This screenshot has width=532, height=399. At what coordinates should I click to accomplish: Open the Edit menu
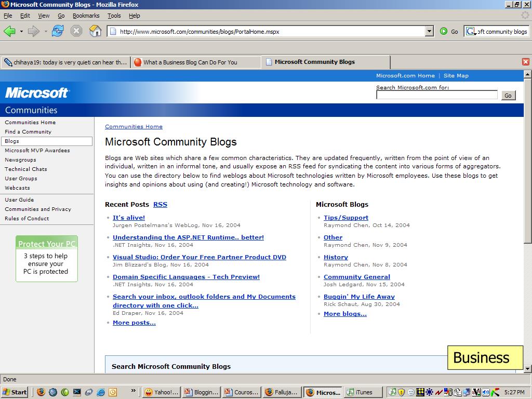pyautogui.click(x=25, y=16)
